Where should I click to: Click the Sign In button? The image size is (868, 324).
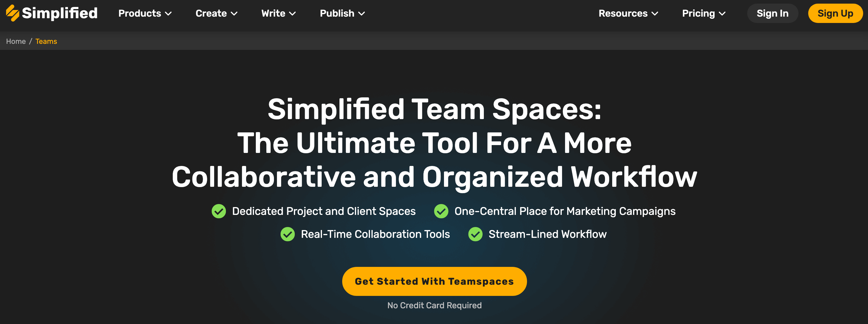pos(772,14)
